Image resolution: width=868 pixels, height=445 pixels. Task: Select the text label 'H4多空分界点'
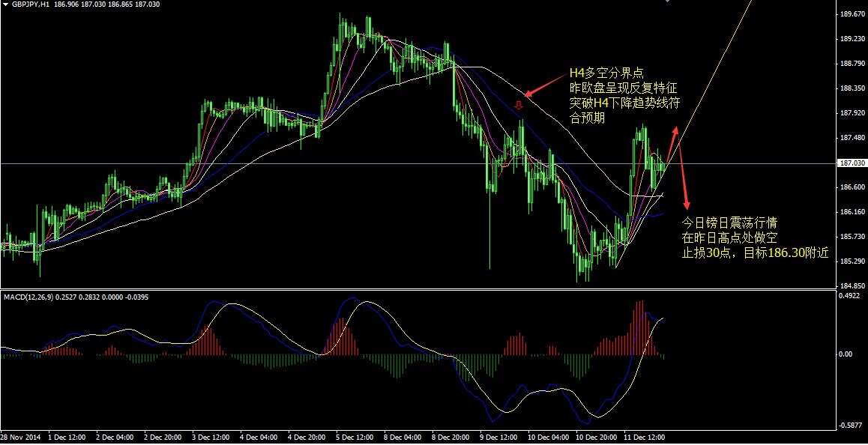606,73
